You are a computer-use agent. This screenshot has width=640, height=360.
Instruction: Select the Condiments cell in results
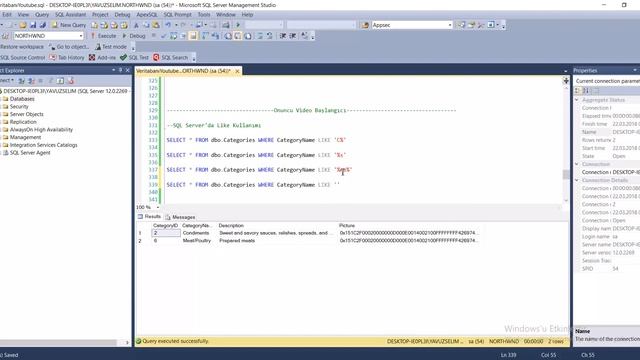196,233
